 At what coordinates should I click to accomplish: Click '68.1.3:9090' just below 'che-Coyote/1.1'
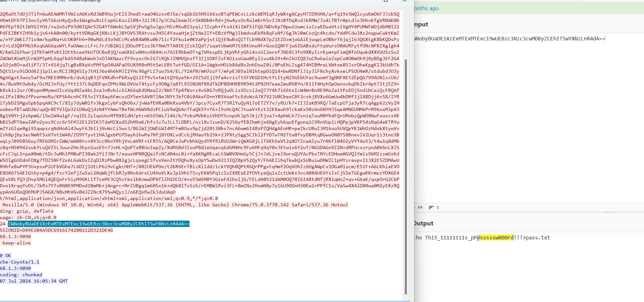(x=16, y=268)
